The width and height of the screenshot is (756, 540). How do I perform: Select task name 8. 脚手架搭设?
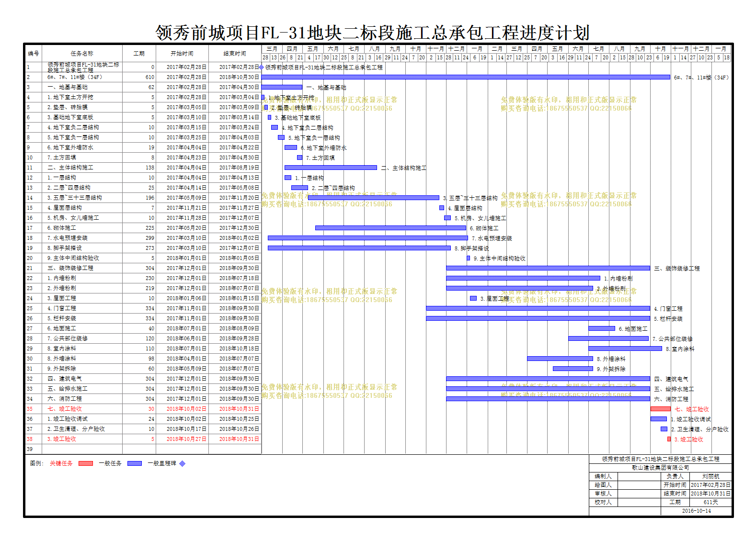64,248
